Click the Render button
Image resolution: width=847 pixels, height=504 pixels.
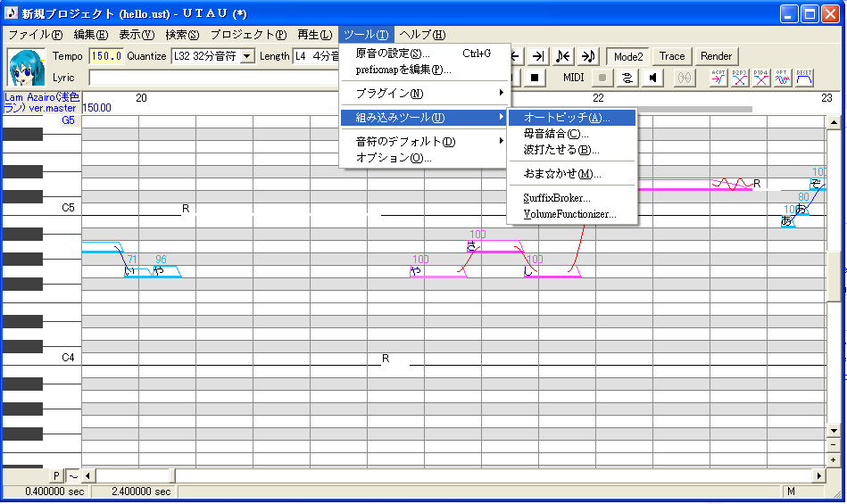pos(717,56)
